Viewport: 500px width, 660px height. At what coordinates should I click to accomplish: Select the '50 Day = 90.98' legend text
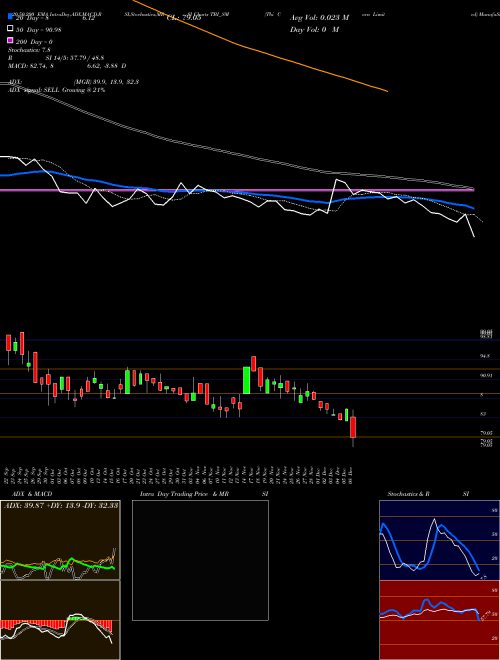click(37, 30)
